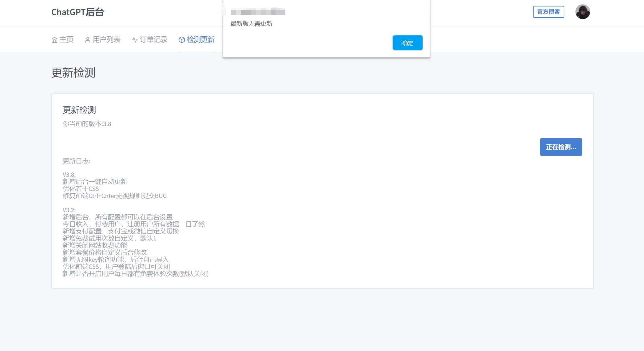The image size is (644, 351).
Task: Switch to the 订单记录 tab
Action: pos(150,40)
